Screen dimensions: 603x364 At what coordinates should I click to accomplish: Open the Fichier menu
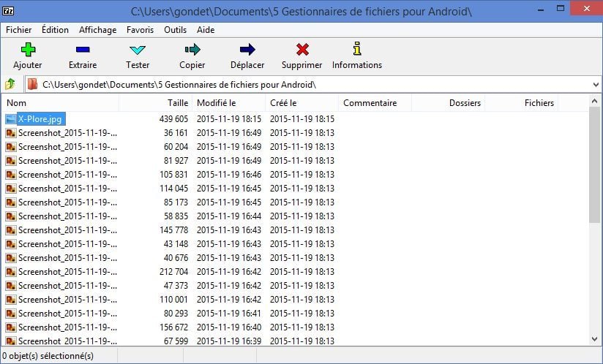point(19,30)
